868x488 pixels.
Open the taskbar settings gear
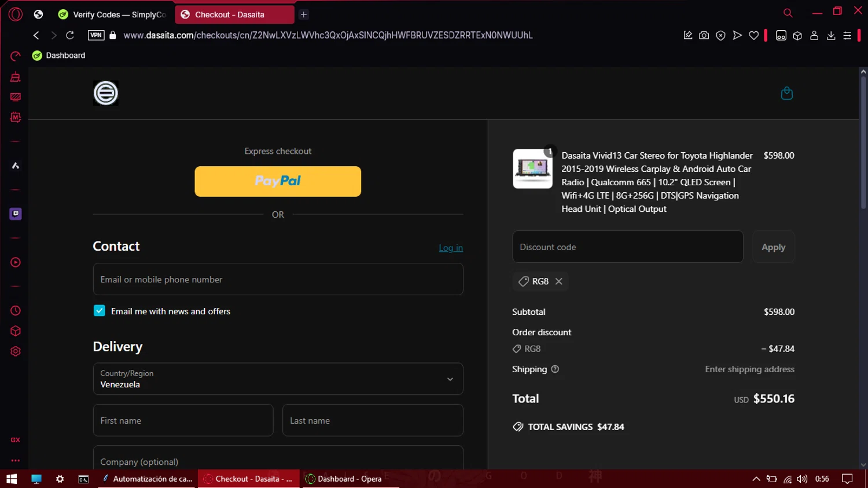[x=60, y=479]
